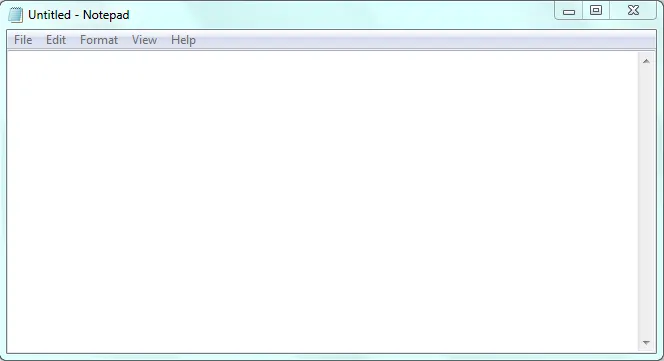Minimize the Notepad window
The width and height of the screenshot is (664, 361).
pyautogui.click(x=569, y=11)
